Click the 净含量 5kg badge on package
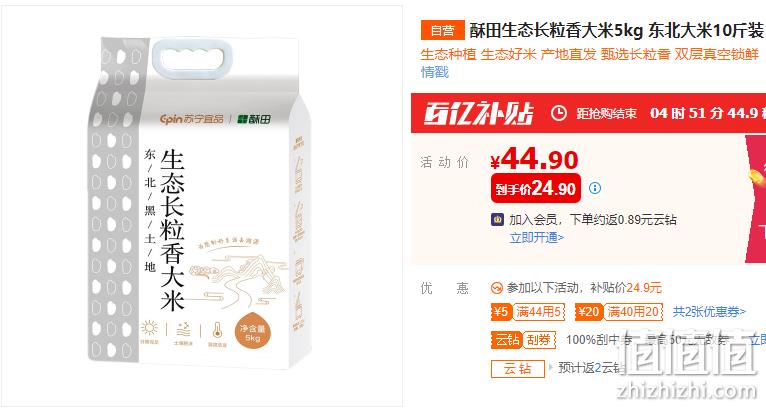766x408 pixels. (253, 333)
